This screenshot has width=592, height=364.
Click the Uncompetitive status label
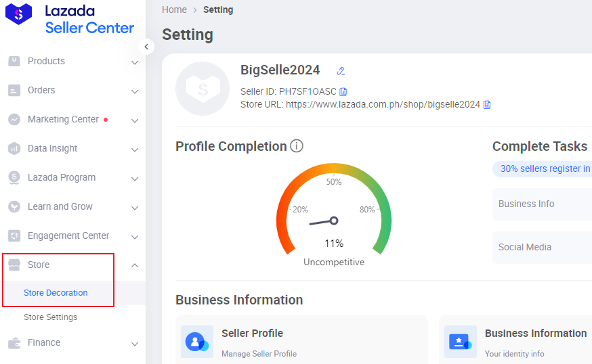click(x=334, y=262)
